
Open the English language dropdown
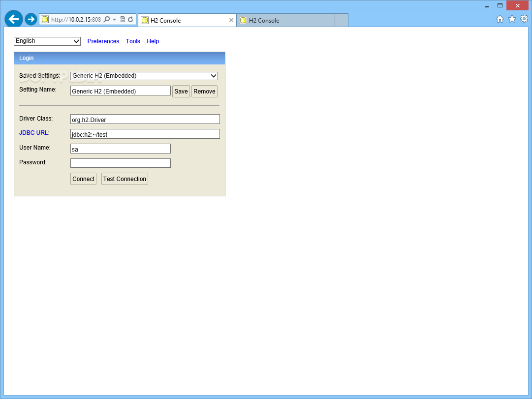click(47, 41)
